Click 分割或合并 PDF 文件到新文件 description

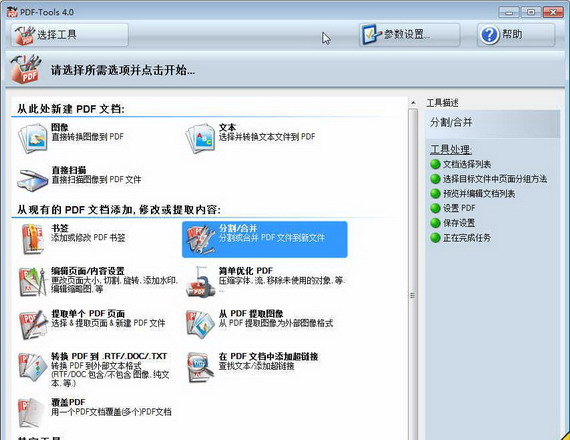point(272,238)
